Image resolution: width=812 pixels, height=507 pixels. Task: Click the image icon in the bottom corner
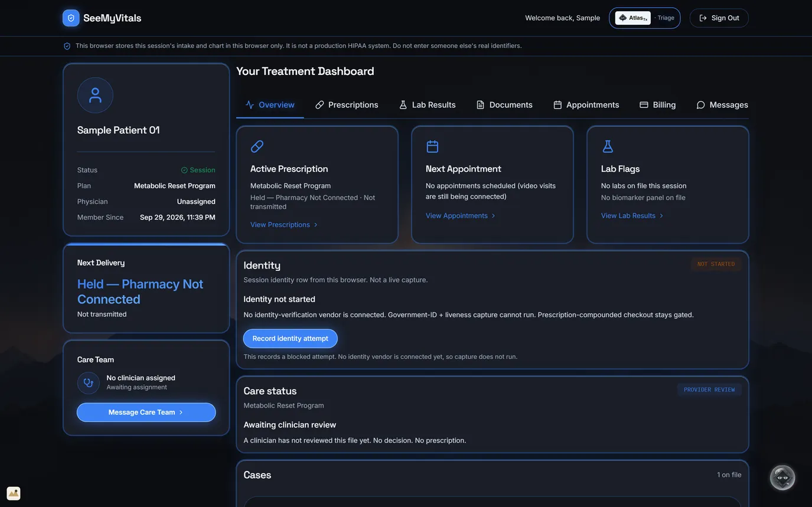(x=14, y=493)
